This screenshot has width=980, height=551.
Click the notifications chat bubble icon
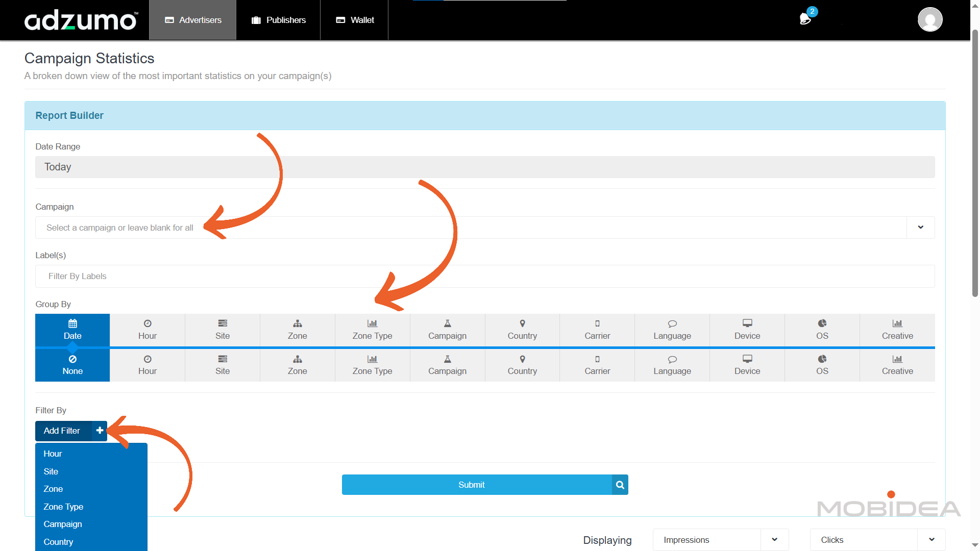[x=805, y=19]
